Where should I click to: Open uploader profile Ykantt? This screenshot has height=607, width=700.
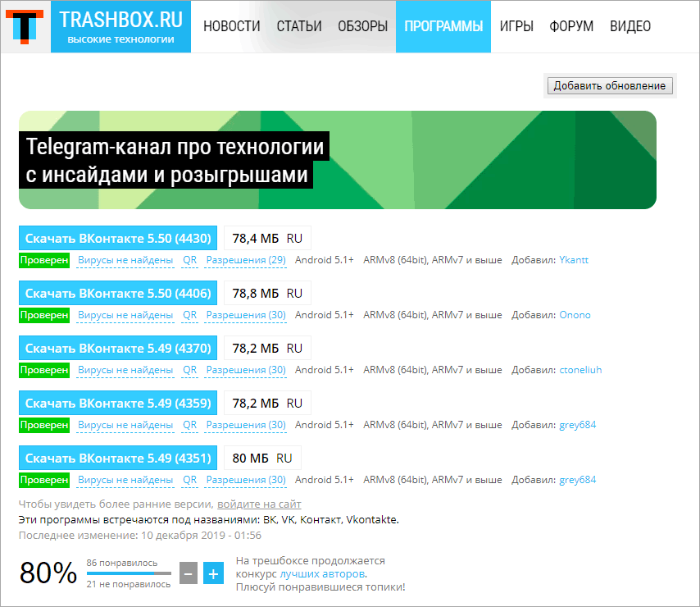click(574, 260)
